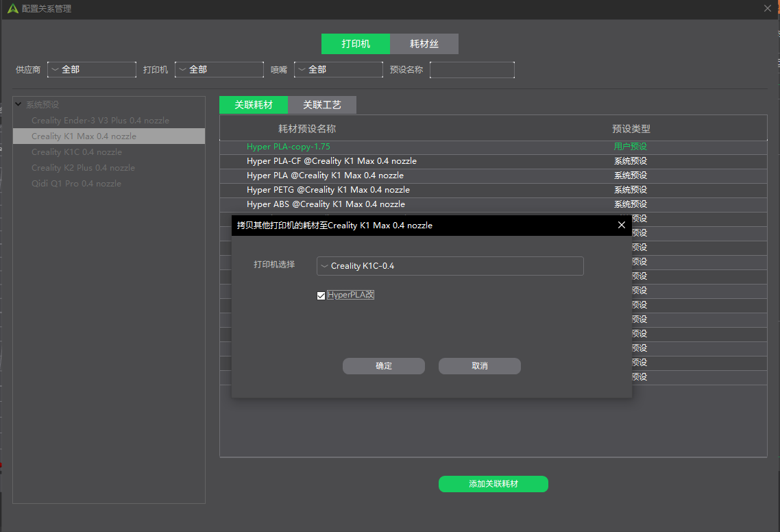Viewport: 780px width, 532px height.
Task: Cancel with the 取消 button
Action: pos(480,366)
